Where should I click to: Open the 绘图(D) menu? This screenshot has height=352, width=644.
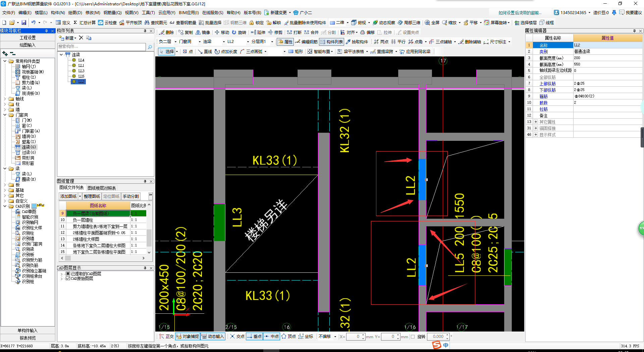pyautogui.click(x=75, y=12)
